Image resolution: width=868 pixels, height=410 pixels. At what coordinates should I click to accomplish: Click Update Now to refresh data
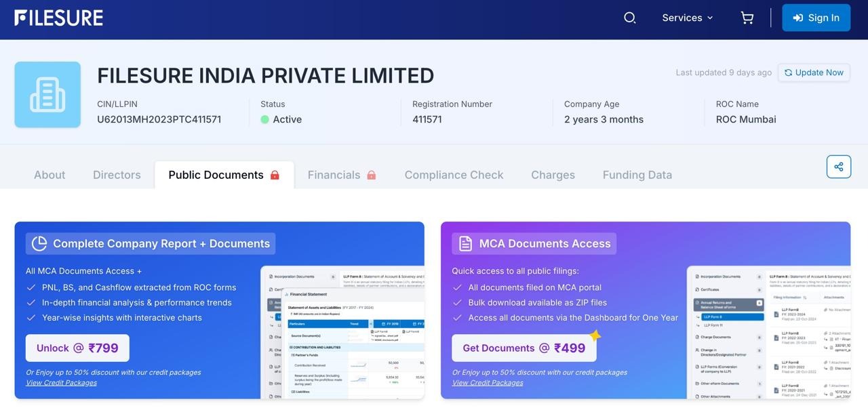pos(814,73)
